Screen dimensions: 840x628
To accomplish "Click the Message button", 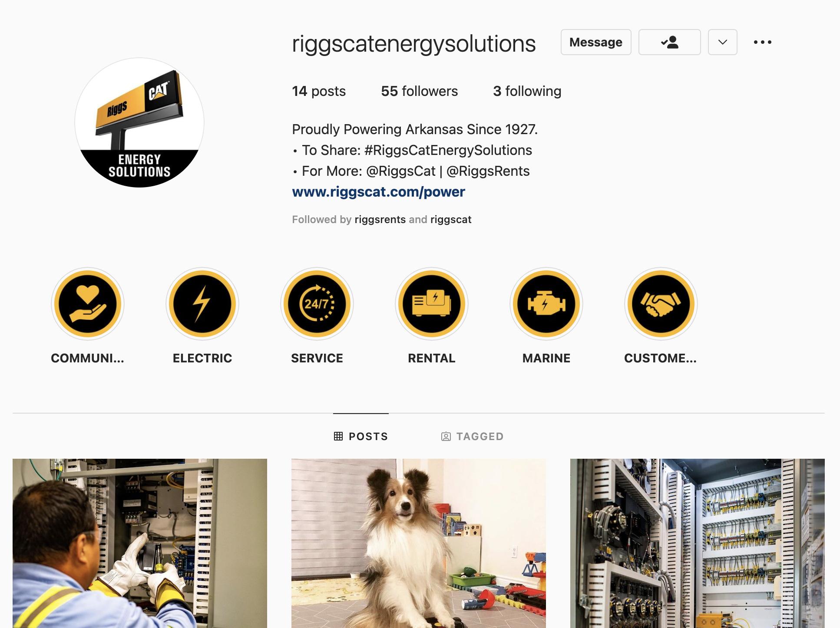I will tap(596, 42).
